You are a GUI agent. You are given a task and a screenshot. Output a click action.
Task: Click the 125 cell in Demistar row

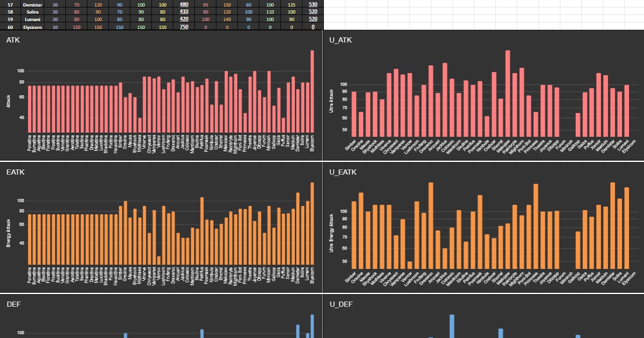click(292, 4)
